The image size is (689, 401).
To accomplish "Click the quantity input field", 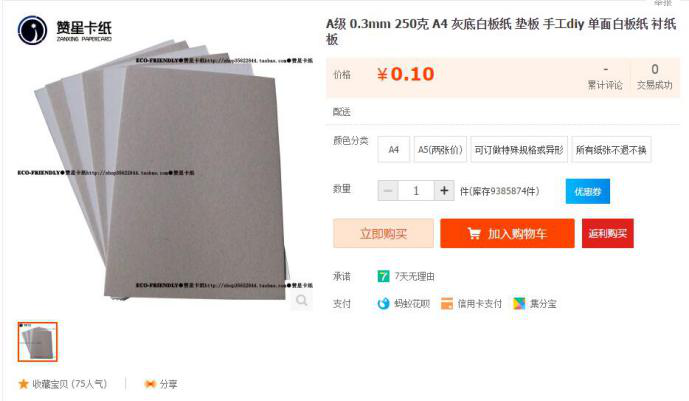I will point(416,191).
